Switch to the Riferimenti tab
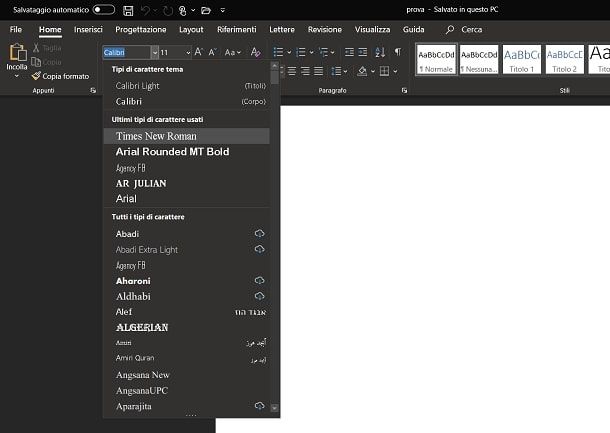The height and width of the screenshot is (433, 610). point(237,30)
